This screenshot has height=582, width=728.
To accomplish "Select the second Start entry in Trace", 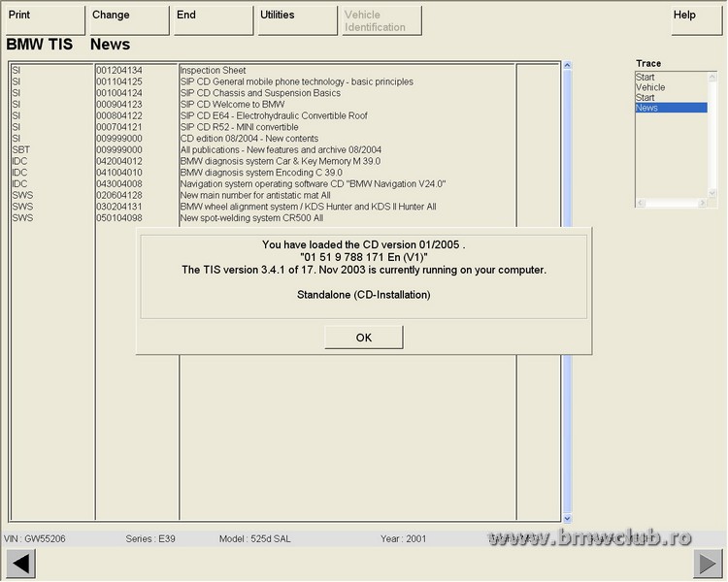I will pos(645,97).
